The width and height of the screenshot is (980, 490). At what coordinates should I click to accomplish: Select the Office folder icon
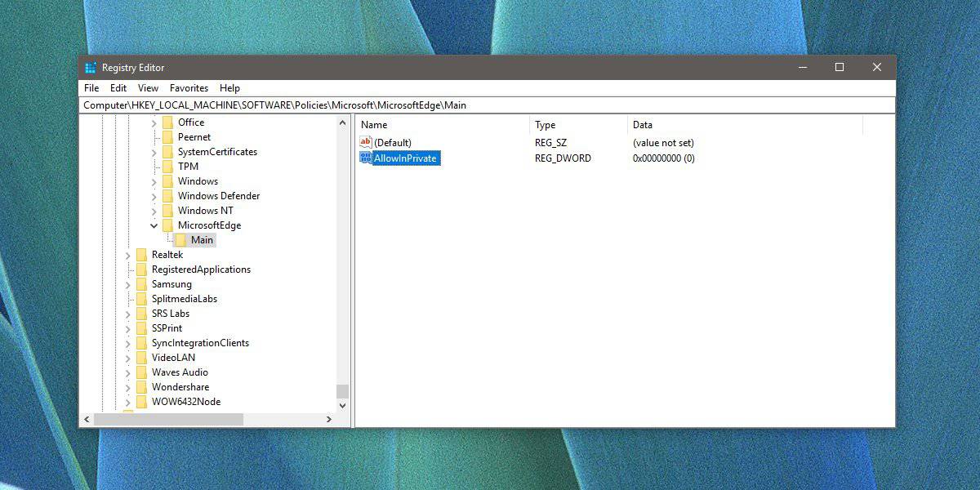point(168,122)
